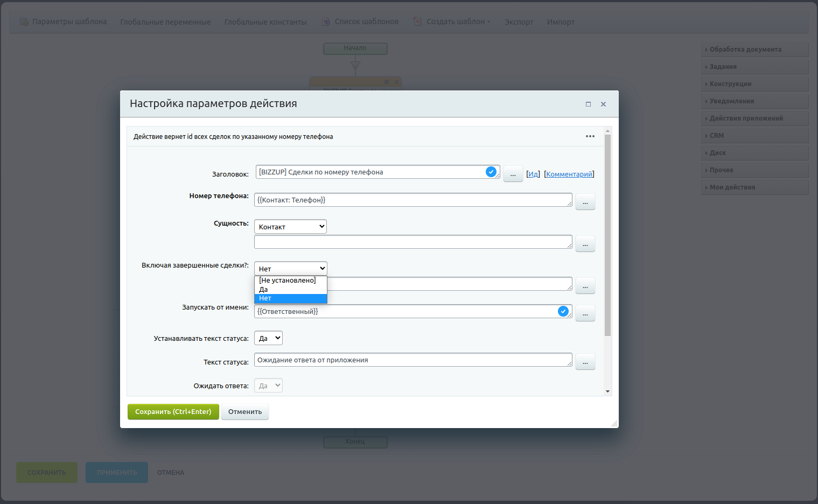Open the Сущность dropdown showing Контакт
This screenshot has width=818, height=504.
(290, 227)
